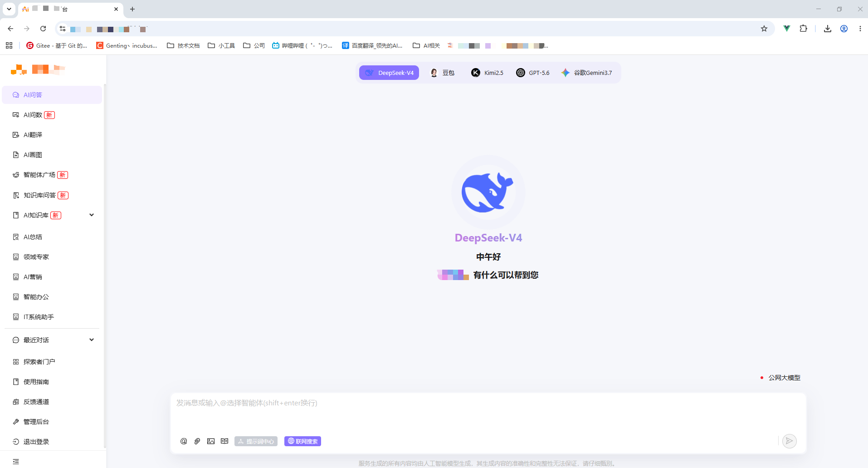Image resolution: width=868 pixels, height=468 pixels.
Task: Open the apps grid in bookmarks bar
Action: [9, 45]
